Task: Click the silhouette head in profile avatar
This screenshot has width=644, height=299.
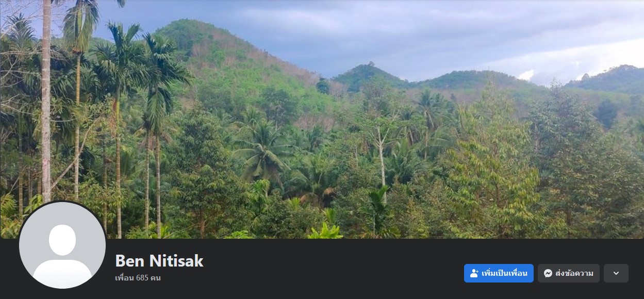Action: tap(62, 240)
